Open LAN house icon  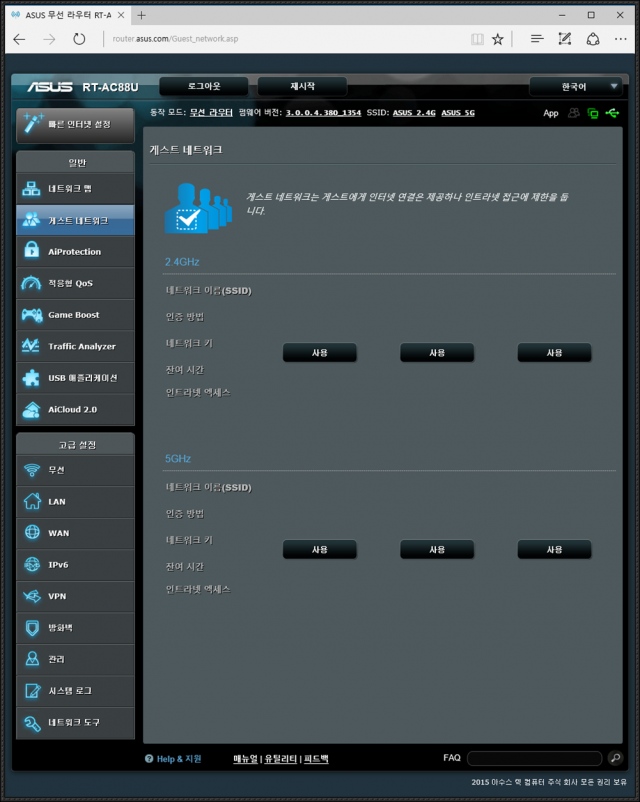(32, 501)
